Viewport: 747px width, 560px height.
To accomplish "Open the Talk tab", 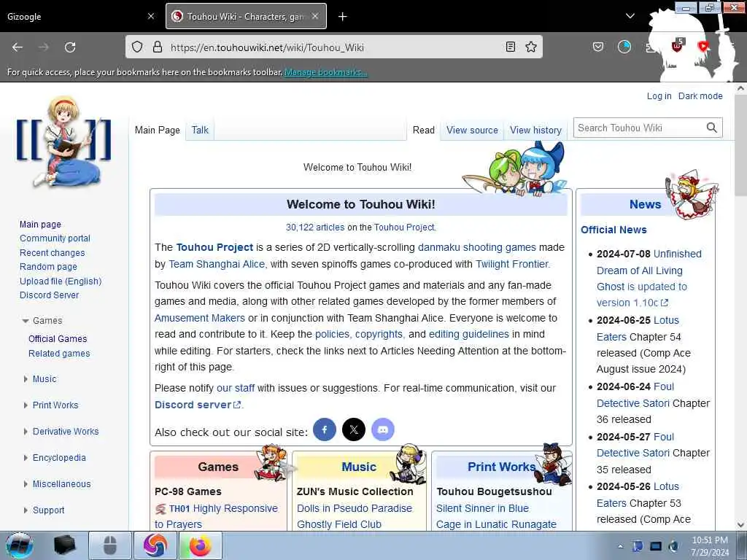I will [x=200, y=130].
